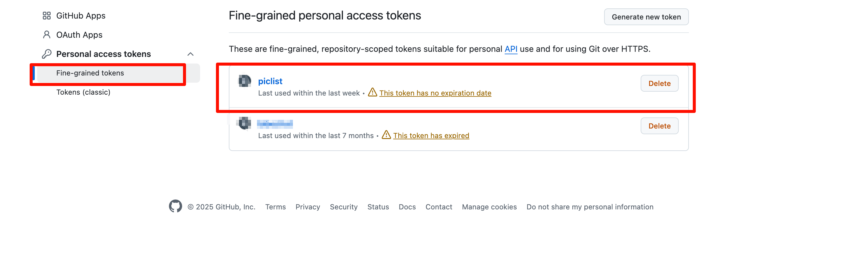Viewport: 868px width, 269px height.
Task: Click the warning icon beside expired token
Action: coord(386,135)
